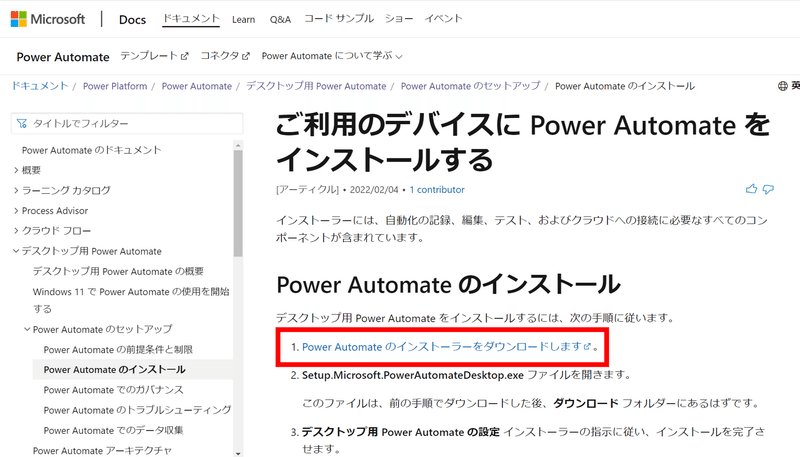Click the article date 2022/02/04
Screen dimensions: 800x457
click(374, 190)
